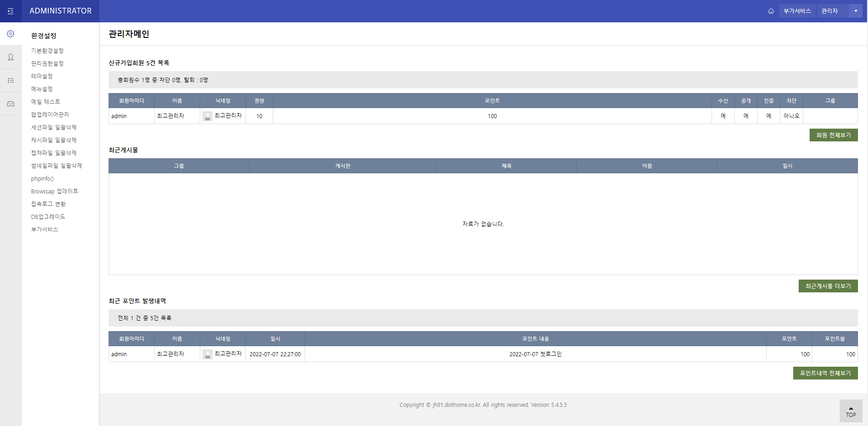
Task: Click the 2022-07-07 22:27:00 date cell
Action: [275, 354]
